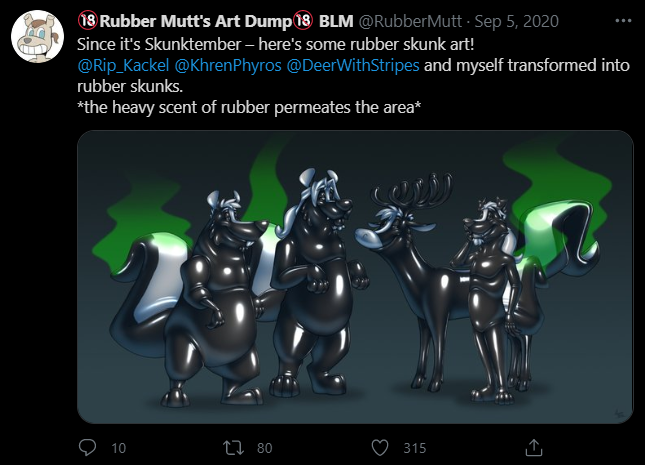Screen dimensions: 645x465
Task: Open the @KhrenPhyros mention link
Action: 228,65
